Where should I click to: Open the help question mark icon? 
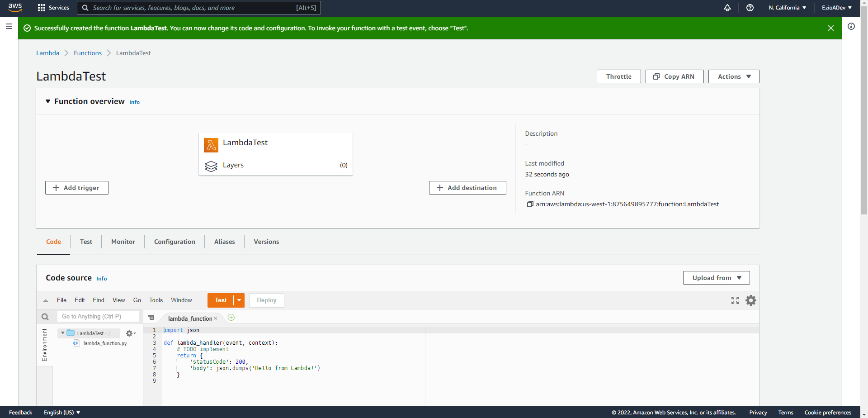point(750,8)
